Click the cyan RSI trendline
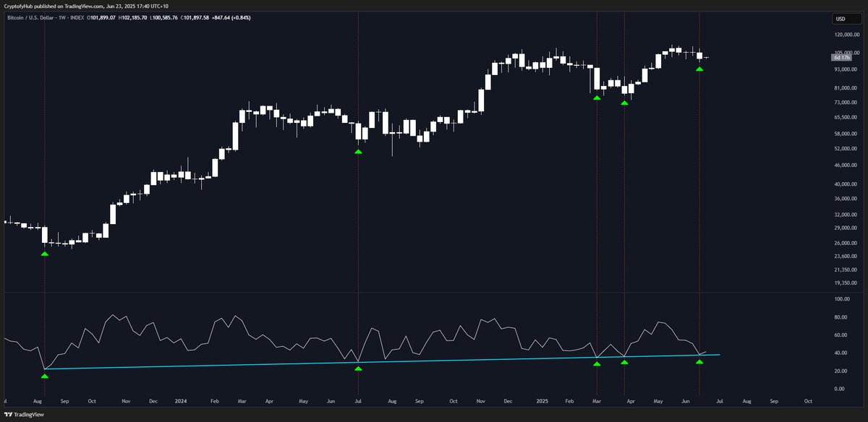The height and width of the screenshot is (422, 868). [x=382, y=362]
